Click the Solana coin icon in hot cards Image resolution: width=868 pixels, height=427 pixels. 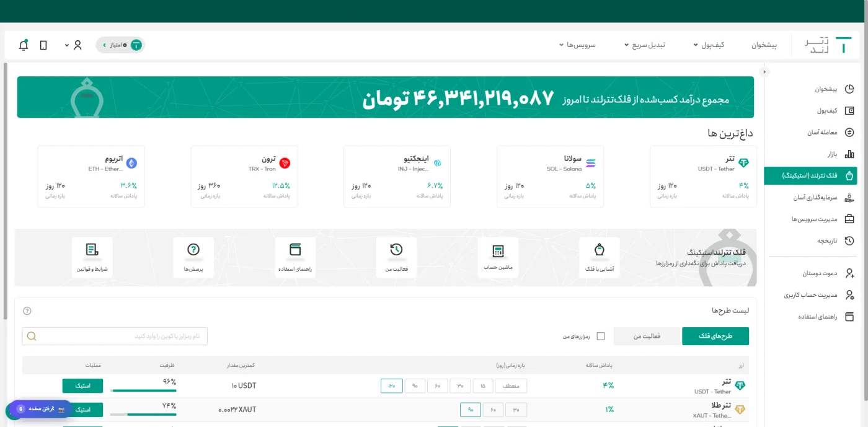pos(590,164)
